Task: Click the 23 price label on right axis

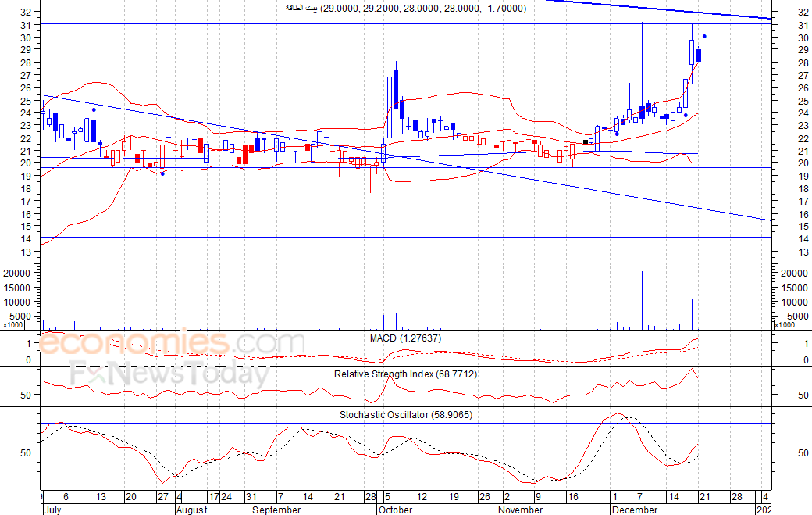Action: coord(803,126)
